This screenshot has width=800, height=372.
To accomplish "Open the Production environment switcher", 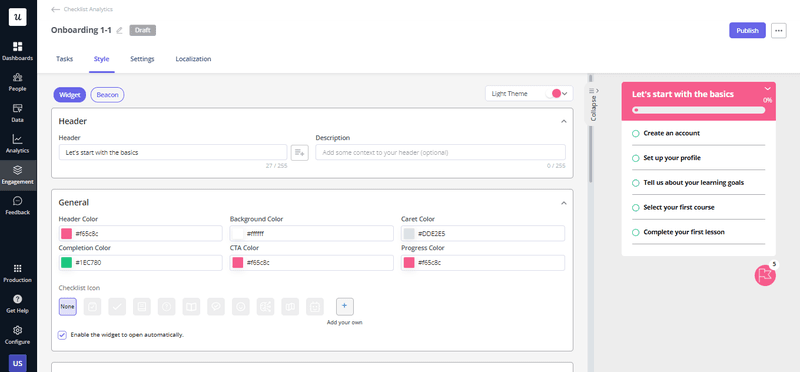I will (18, 273).
